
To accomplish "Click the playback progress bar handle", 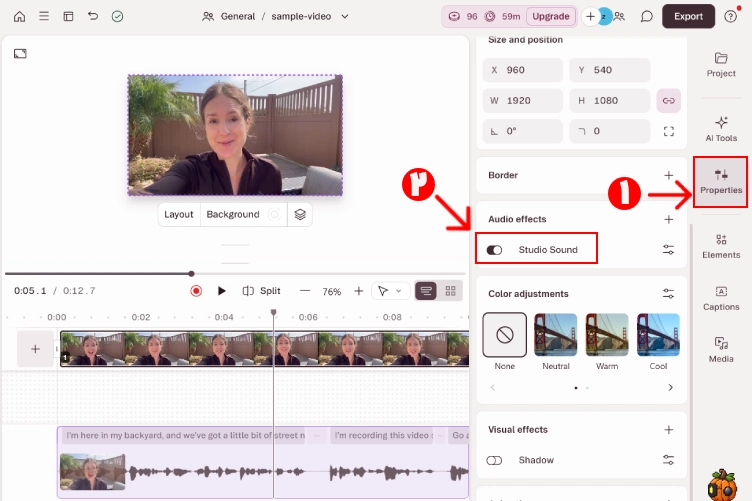I will pos(191,274).
